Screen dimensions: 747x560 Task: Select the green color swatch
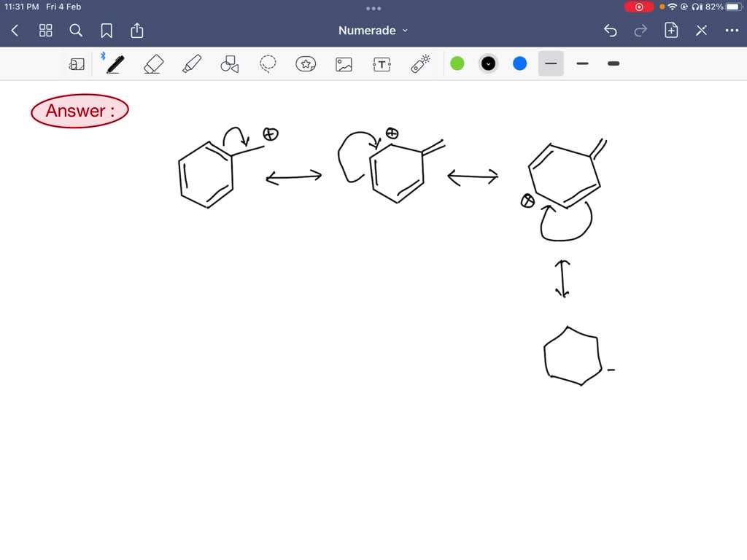(x=457, y=63)
